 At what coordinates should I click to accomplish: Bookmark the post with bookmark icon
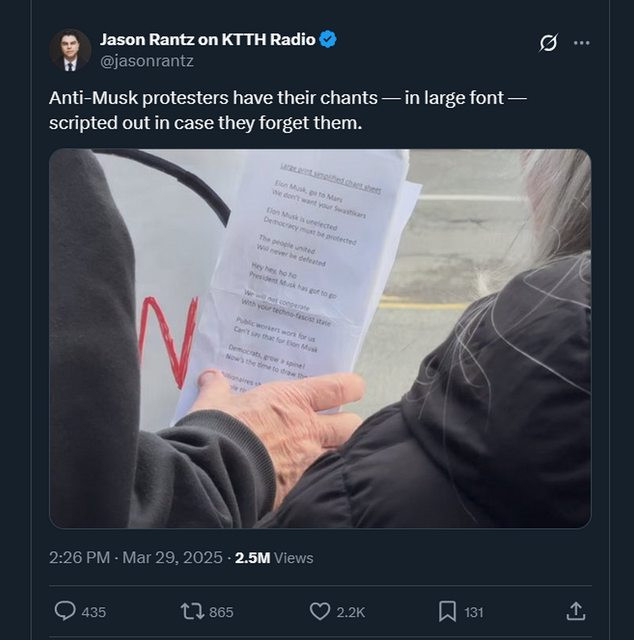(447, 611)
